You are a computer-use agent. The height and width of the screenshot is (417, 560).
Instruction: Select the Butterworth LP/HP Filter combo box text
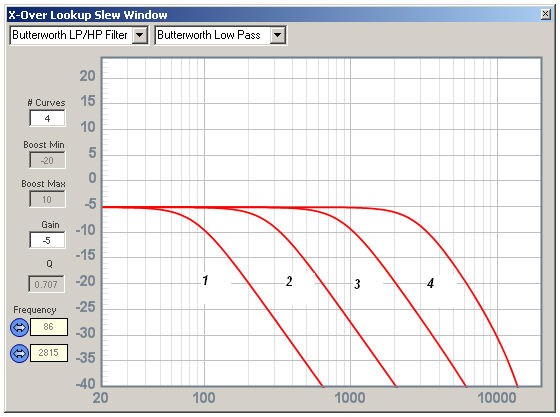tap(70, 35)
